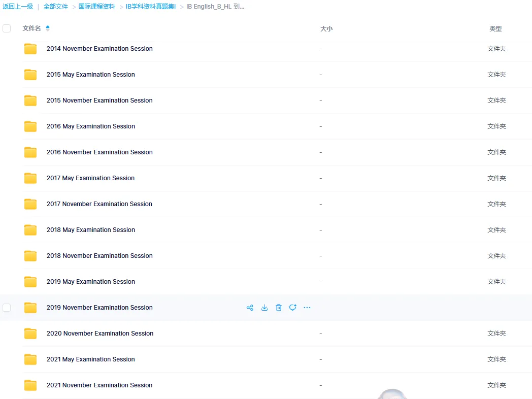Click folder icon of 2014 November Examination Session

30,49
